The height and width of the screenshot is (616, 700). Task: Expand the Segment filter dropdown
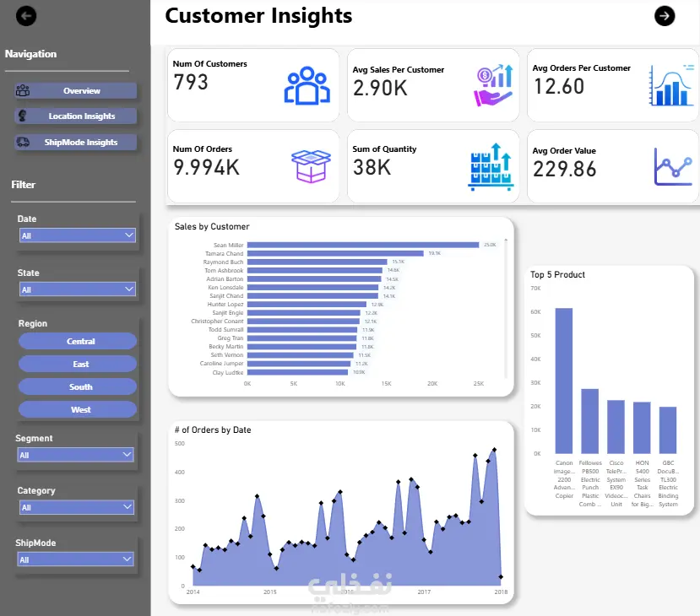coord(75,455)
